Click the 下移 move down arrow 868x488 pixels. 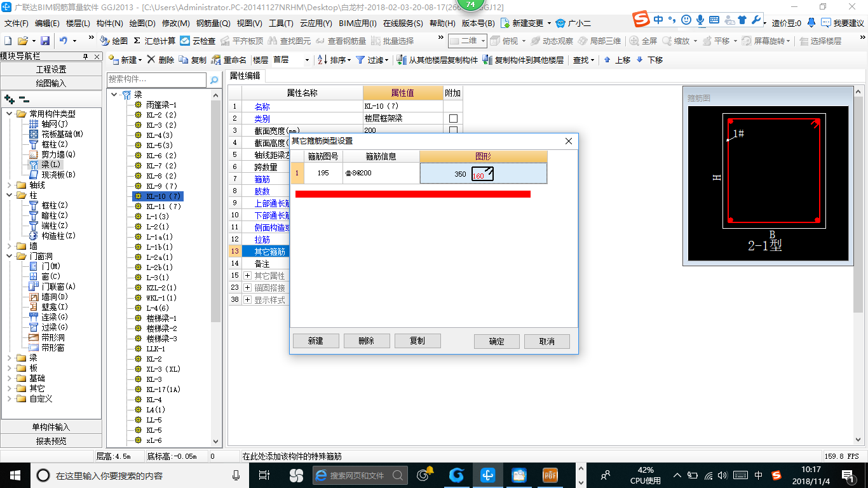649,60
